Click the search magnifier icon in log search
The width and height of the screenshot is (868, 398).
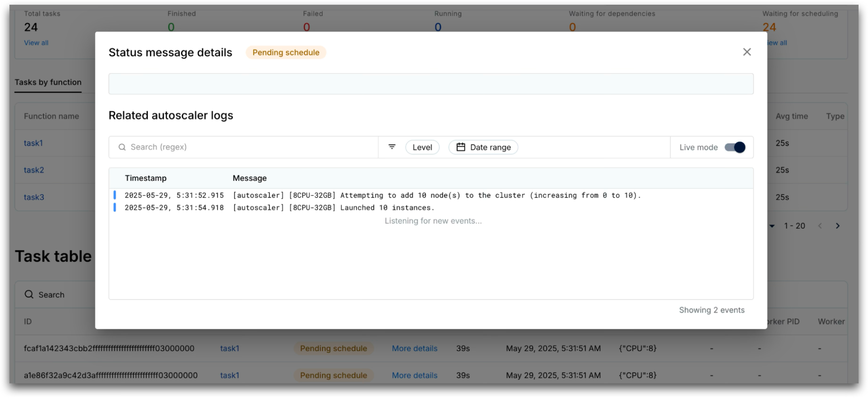pos(122,147)
